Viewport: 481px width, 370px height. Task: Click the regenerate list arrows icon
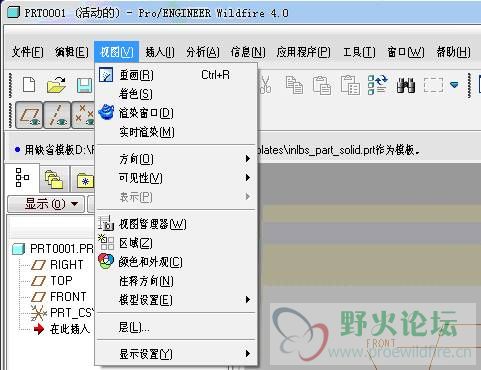378,85
